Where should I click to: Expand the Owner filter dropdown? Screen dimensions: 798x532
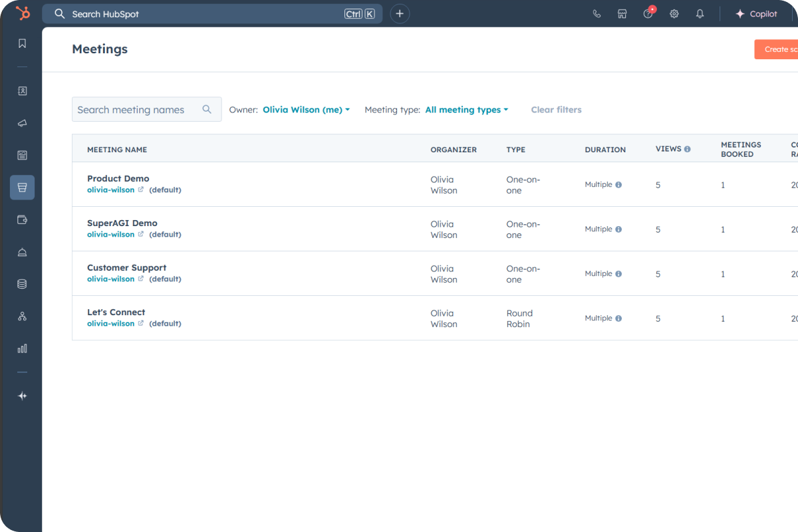306,110
